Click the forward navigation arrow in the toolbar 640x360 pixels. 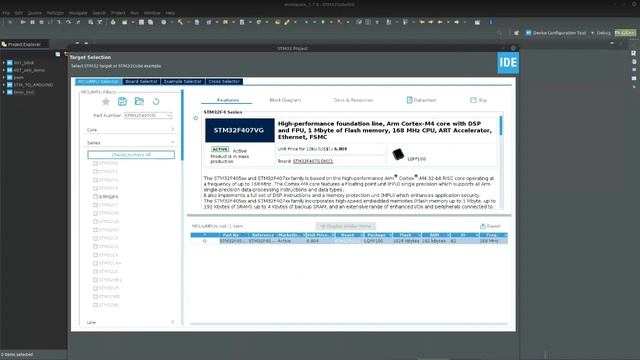pyautogui.click(x=457, y=22)
